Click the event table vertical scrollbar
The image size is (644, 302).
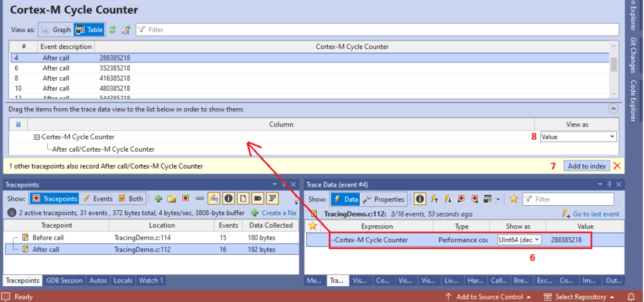click(x=613, y=64)
